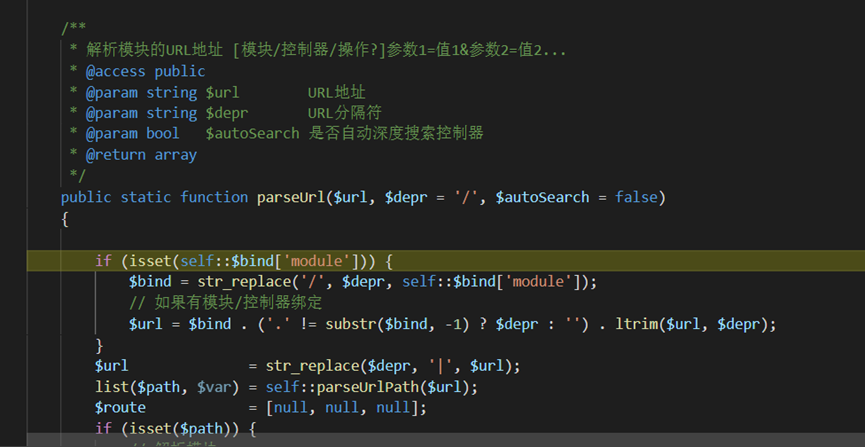Click the ltrim function call

click(x=636, y=324)
